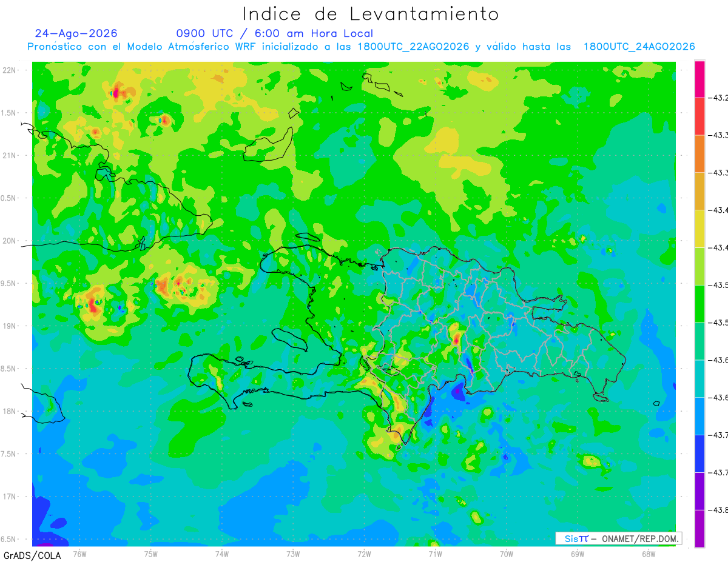The image size is (728, 562).
Task: Click the pure green legend swatch
Action: tap(699, 304)
